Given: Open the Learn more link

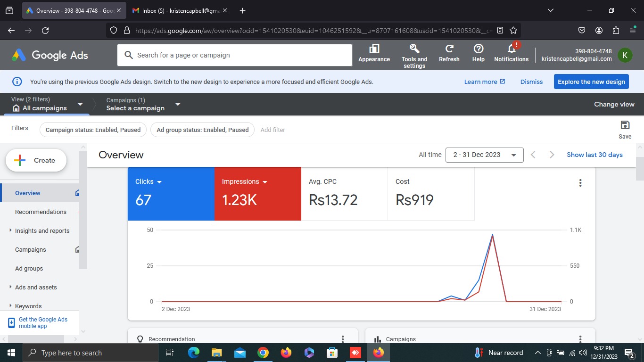Looking at the screenshot, I should [485, 82].
